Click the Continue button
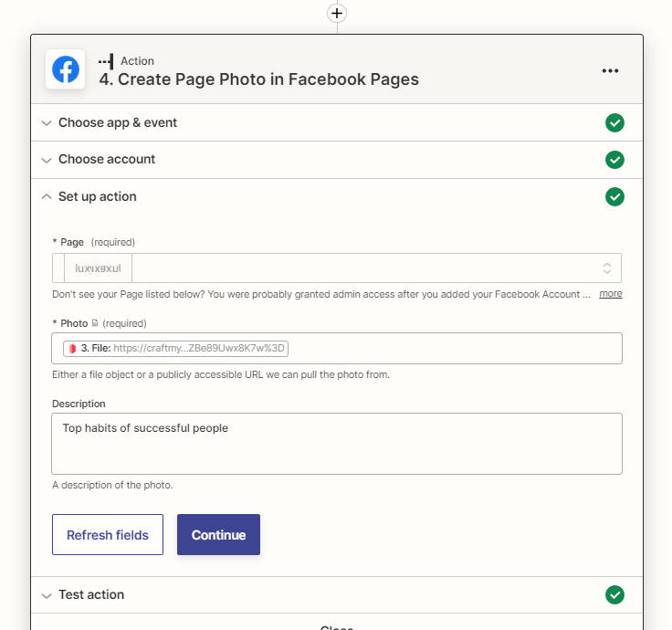This screenshot has width=672, height=630. [218, 535]
